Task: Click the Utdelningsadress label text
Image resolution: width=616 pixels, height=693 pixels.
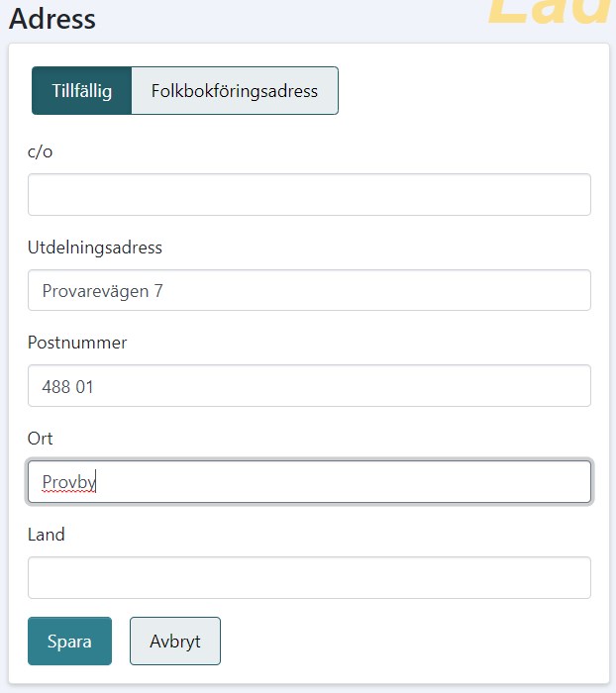Action: click(95, 247)
